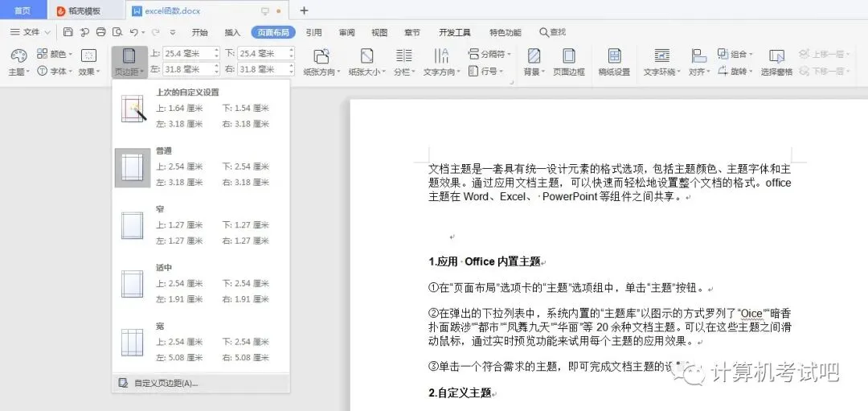
Task: Choose the 窄 narrow margin preset
Action: [x=201, y=225]
